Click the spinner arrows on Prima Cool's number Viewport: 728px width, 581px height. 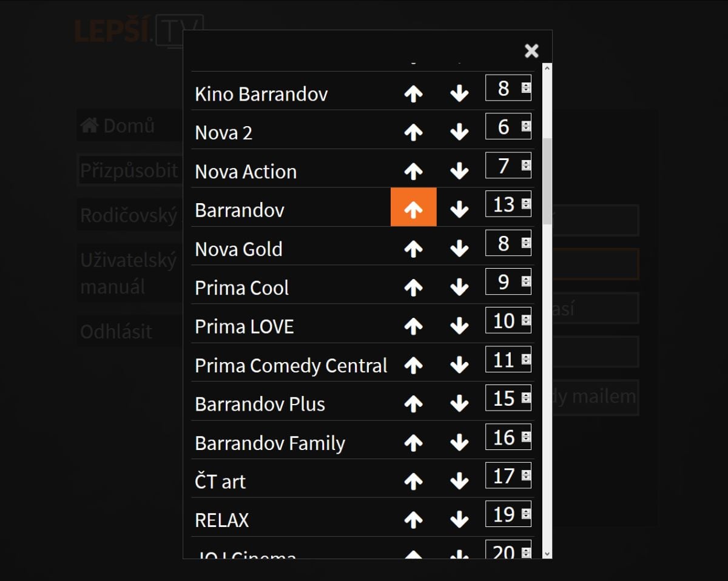coord(526,282)
